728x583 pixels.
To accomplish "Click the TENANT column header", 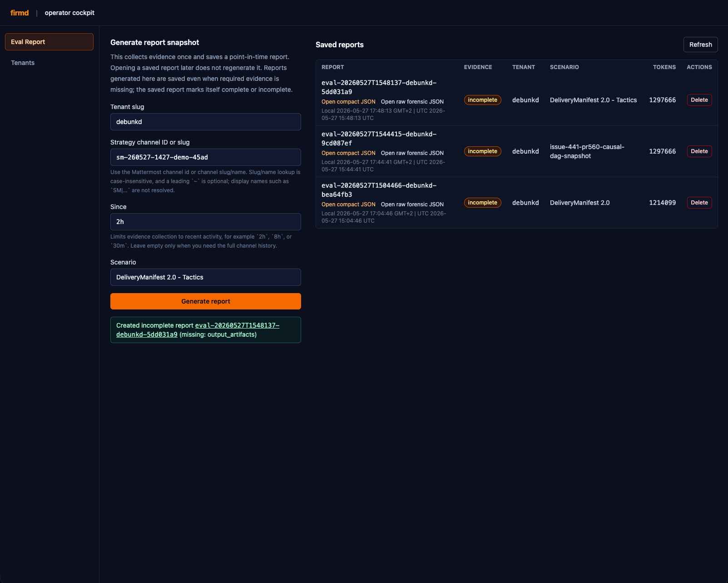I will (524, 67).
